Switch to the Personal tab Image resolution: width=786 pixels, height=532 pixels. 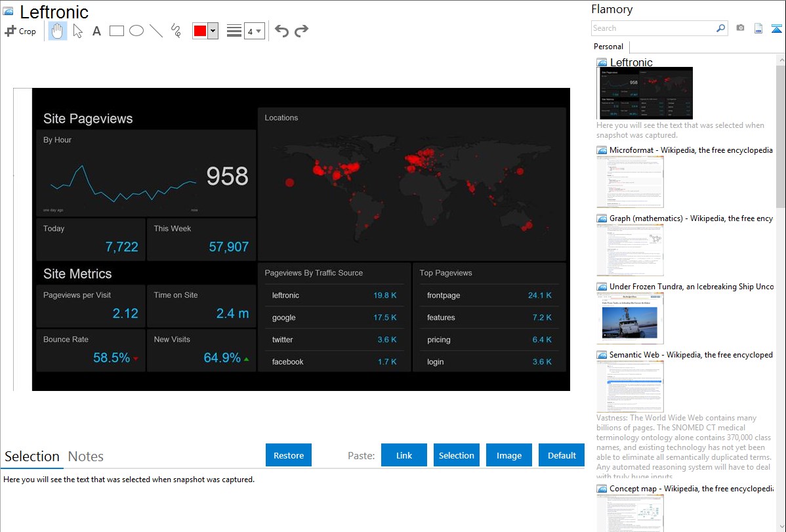click(608, 47)
